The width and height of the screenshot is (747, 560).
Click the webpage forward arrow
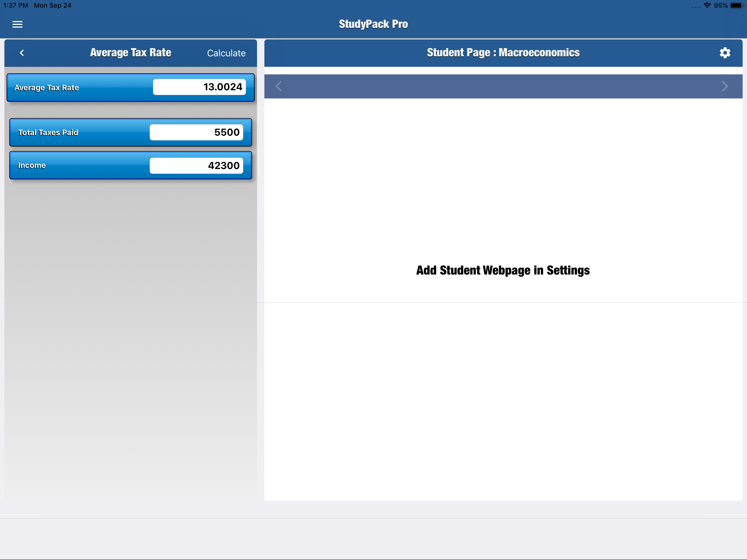coord(724,86)
